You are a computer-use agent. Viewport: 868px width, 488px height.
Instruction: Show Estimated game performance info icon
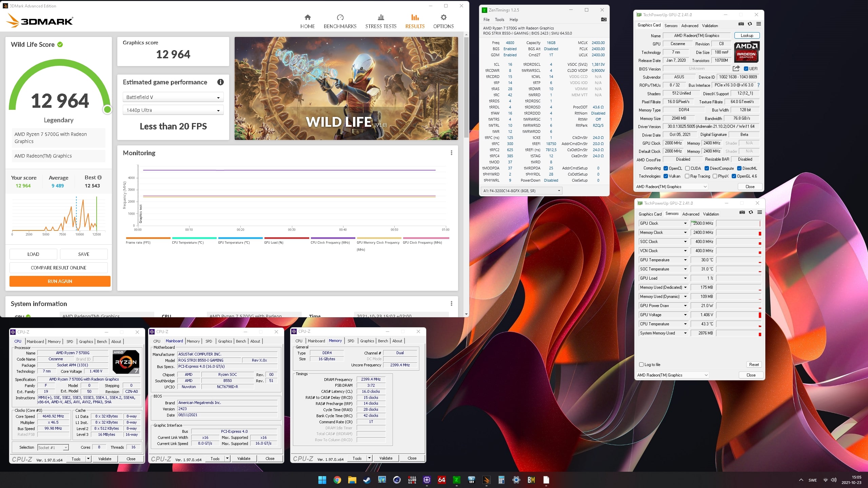pos(220,82)
